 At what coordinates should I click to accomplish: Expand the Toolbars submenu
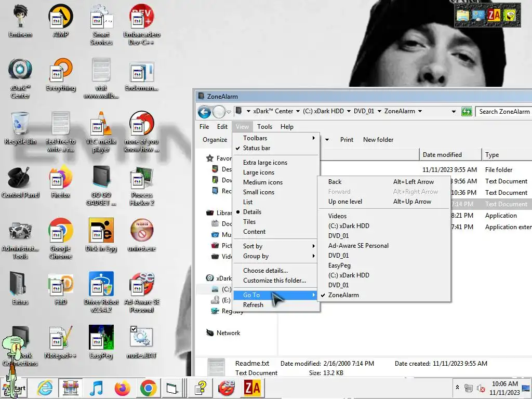[x=276, y=138]
